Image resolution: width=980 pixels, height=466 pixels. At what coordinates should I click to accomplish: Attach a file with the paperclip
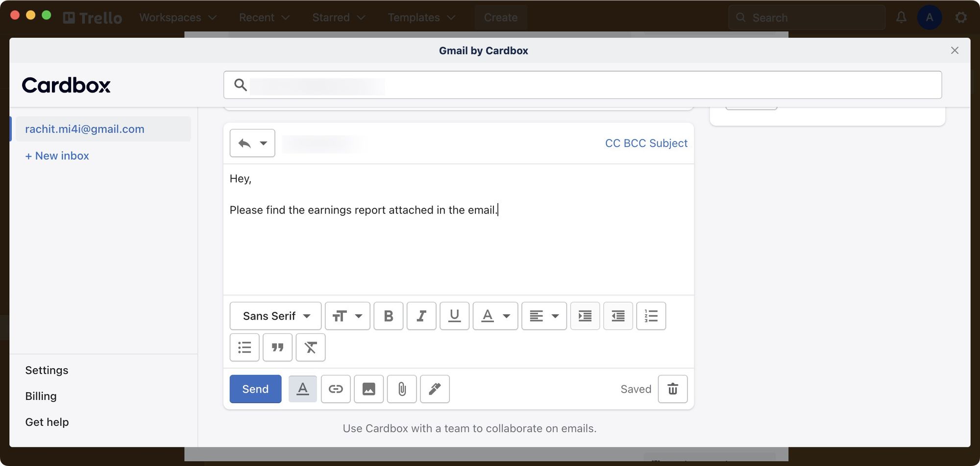point(402,389)
